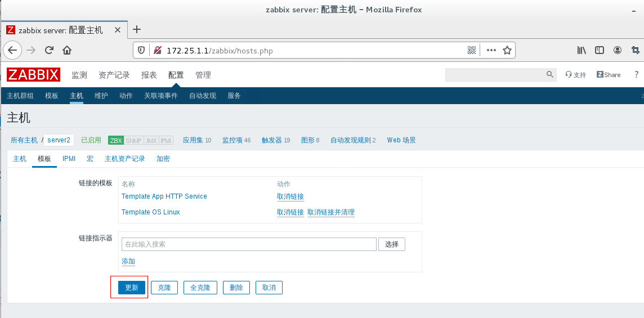Click the green ZBX availability badge
644x318 pixels.
click(116, 141)
